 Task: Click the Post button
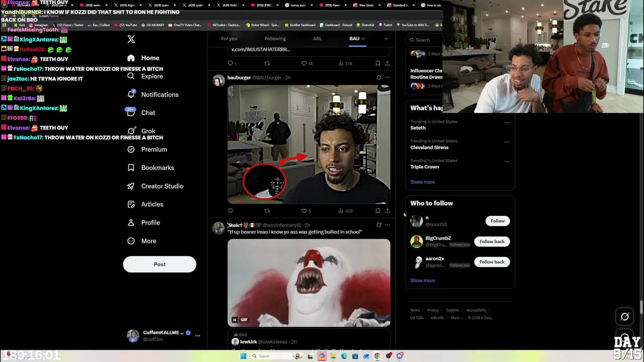click(159, 264)
